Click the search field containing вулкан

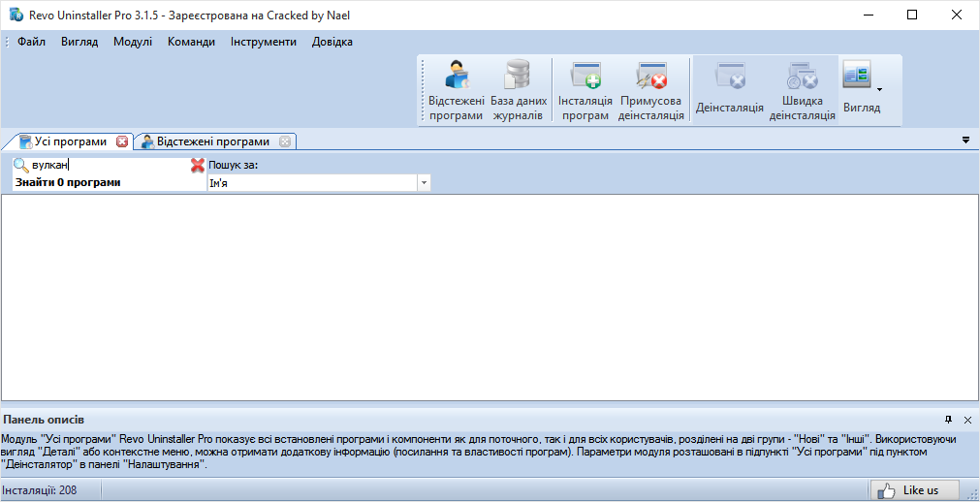[x=107, y=166]
